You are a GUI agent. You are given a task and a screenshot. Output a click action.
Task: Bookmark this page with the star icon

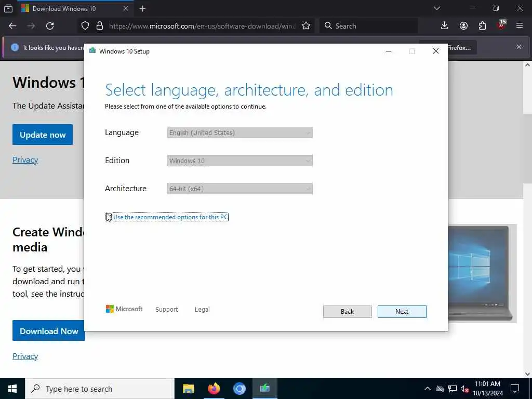[x=306, y=26]
